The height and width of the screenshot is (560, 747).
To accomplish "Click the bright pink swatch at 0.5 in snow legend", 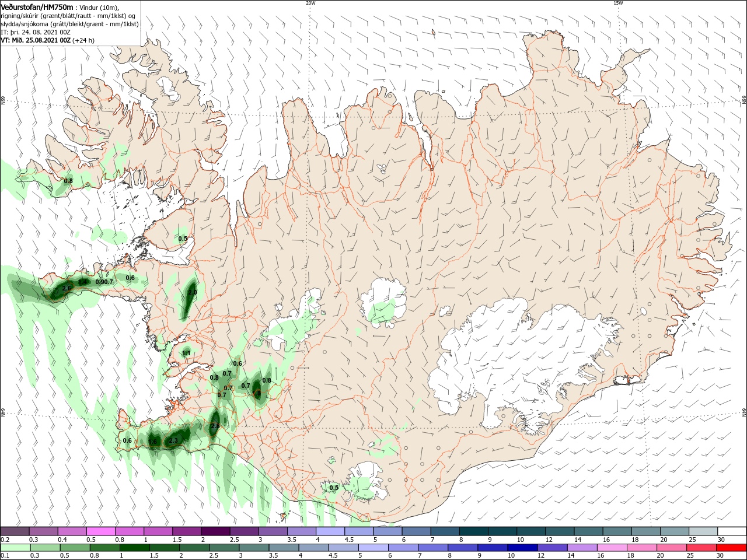I will (100, 531).
